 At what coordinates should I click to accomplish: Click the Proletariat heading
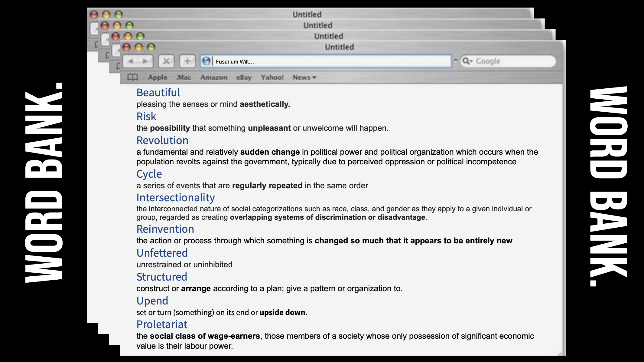pos(162,324)
